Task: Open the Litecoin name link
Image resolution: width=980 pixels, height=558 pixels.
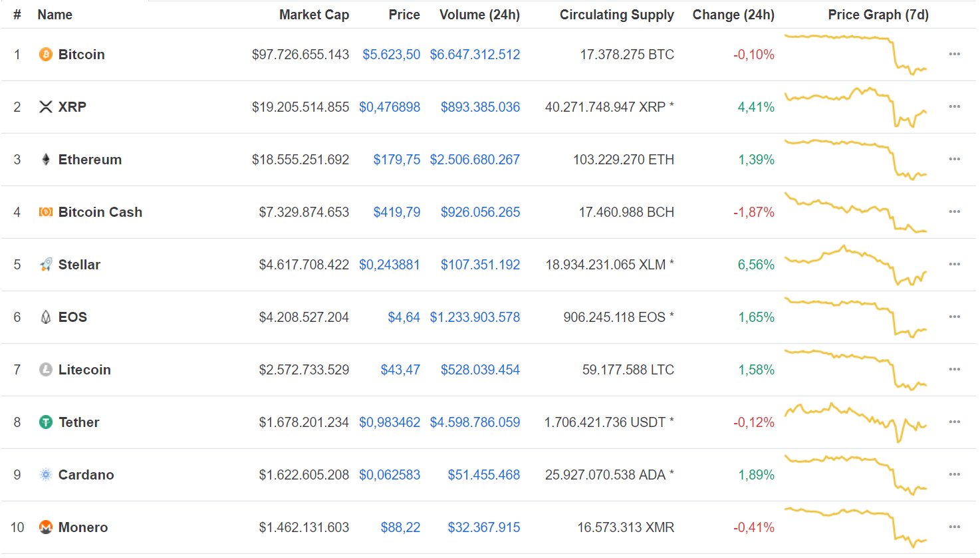Action: (84, 370)
